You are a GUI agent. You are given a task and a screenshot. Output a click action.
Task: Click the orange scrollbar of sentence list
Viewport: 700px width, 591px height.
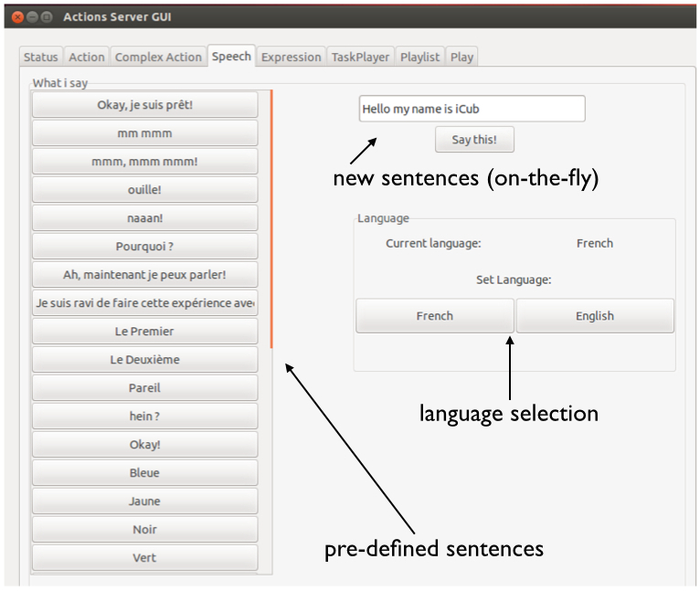tap(271, 218)
